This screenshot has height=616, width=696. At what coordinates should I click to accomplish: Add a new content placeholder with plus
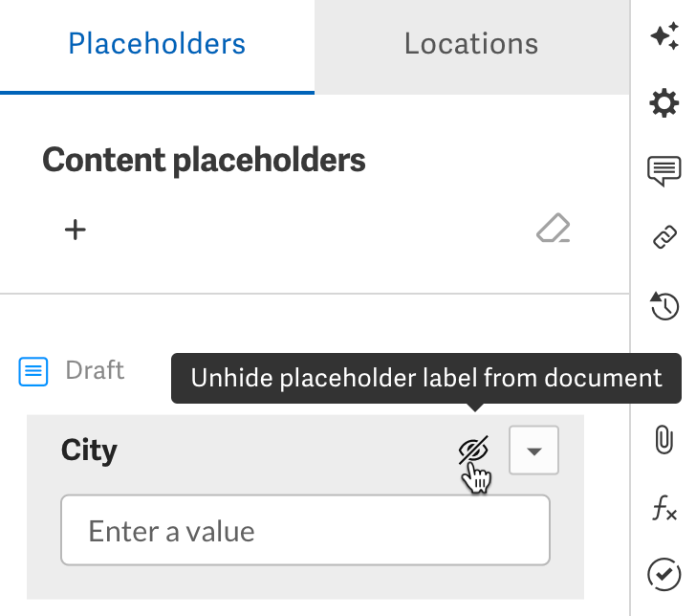pos(75,230)
